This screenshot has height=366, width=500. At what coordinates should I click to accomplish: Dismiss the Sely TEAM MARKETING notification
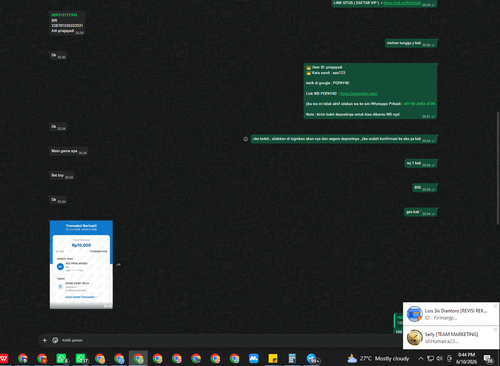tap(495, 330)
